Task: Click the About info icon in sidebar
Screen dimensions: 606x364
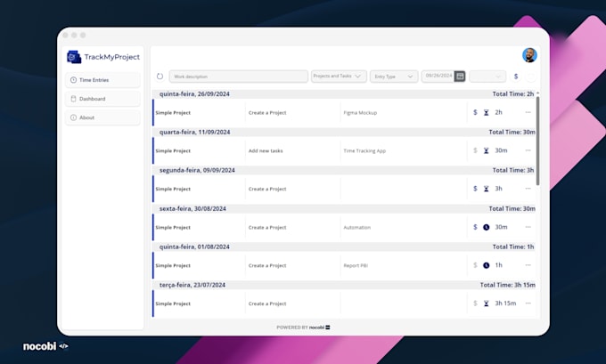Action: (x=73, y=117)
